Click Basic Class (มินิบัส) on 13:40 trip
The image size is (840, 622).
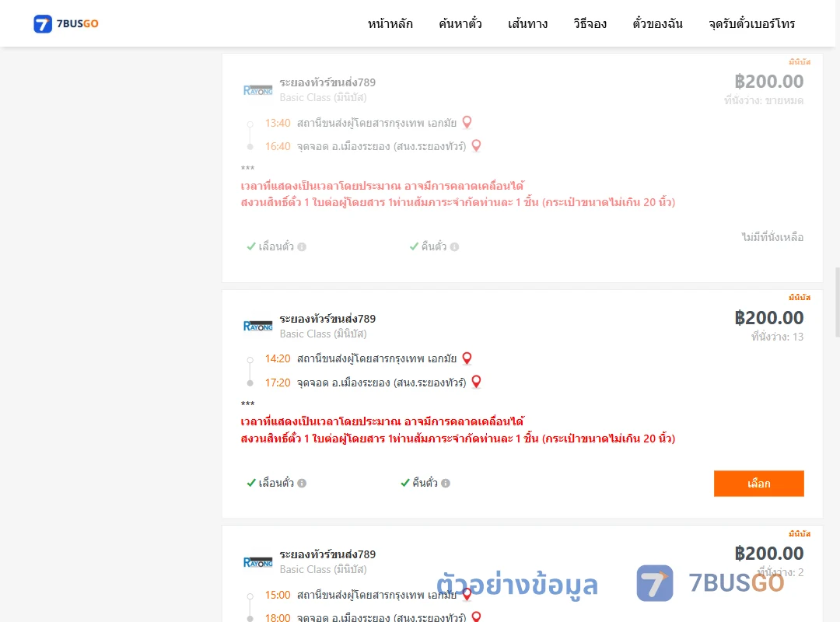(323, 97)
